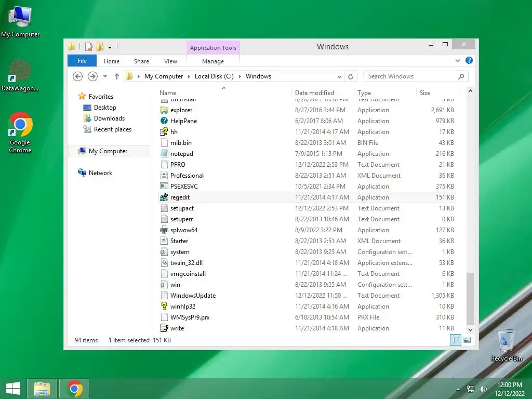Expand breadcrumb arrow after Local Disk (C:)
The width and height of the screenshot is (532, 399).
pos(240,77)
